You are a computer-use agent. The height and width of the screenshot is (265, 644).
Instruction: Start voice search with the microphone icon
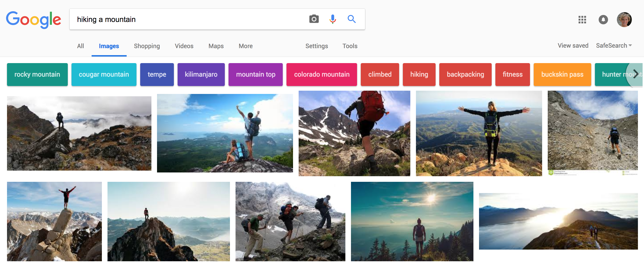click(333, 19)
